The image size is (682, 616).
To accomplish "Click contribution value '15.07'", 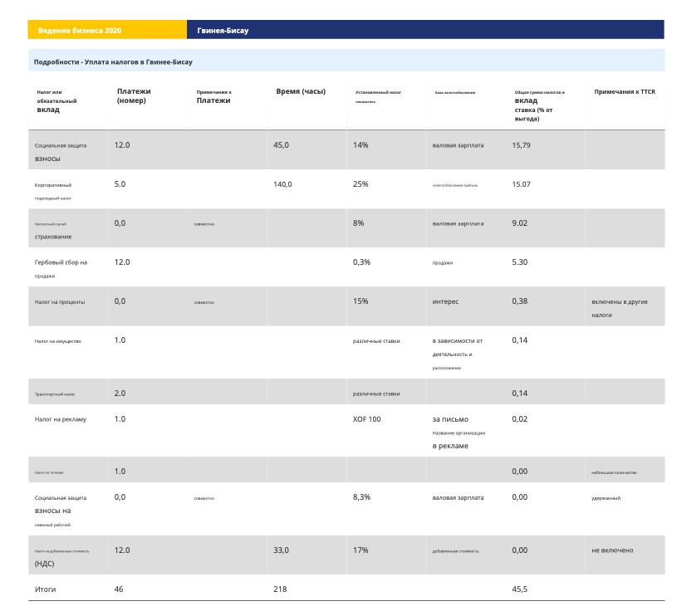I will coord(521,184).
